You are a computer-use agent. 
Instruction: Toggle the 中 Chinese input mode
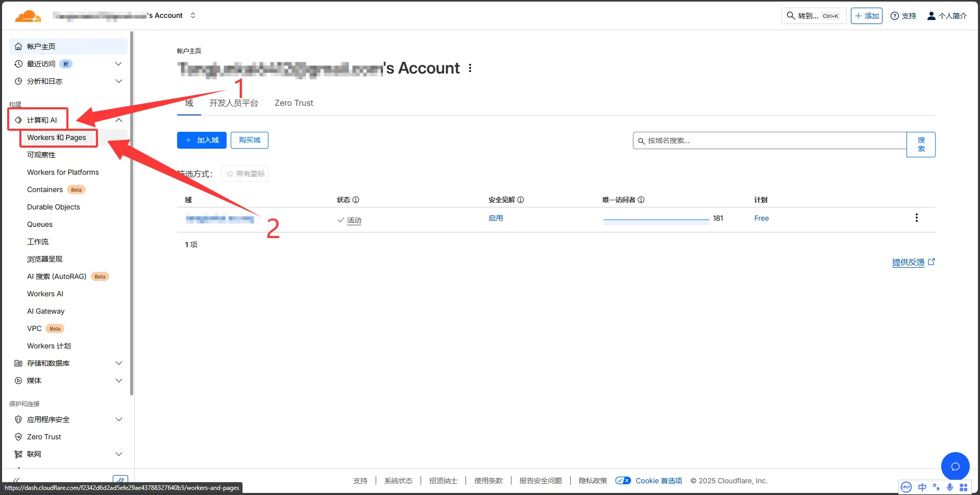pos(922,487)
